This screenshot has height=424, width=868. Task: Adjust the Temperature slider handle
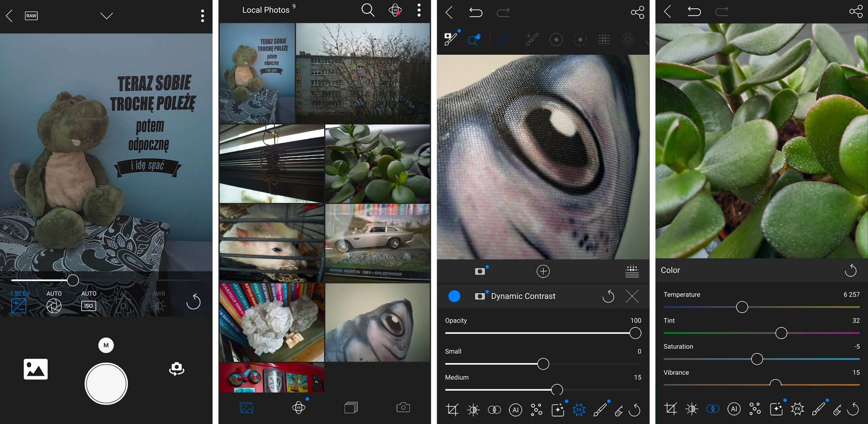click(x=742, y=307)
